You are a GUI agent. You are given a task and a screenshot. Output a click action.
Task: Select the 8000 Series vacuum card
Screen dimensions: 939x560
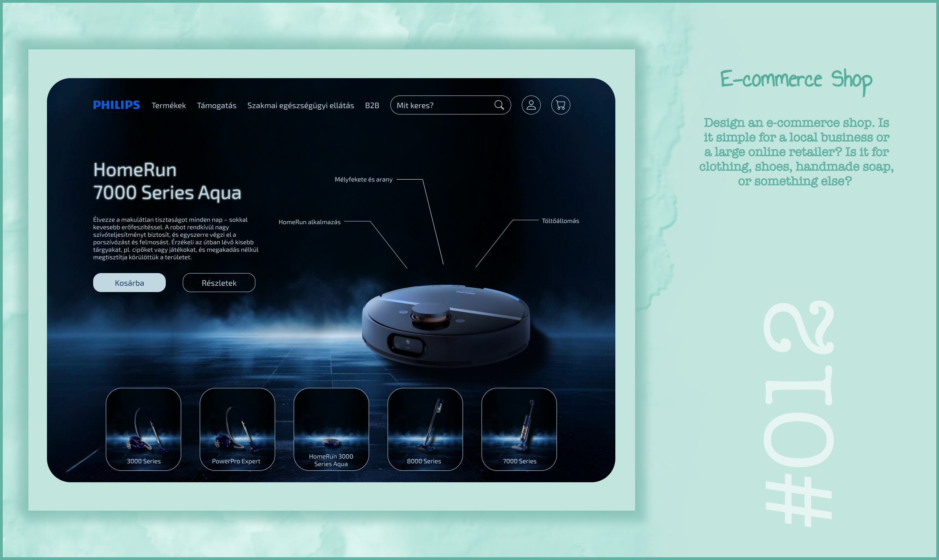point(425,429)
